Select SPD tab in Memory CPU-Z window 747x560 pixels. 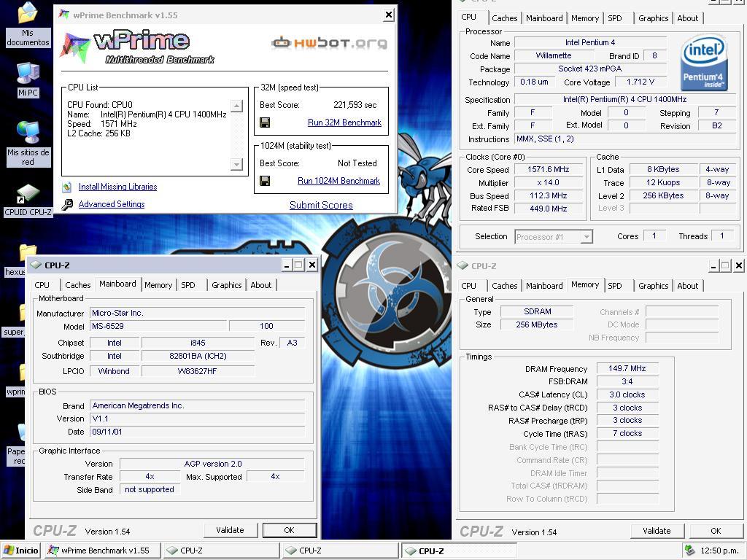(615, 286)
